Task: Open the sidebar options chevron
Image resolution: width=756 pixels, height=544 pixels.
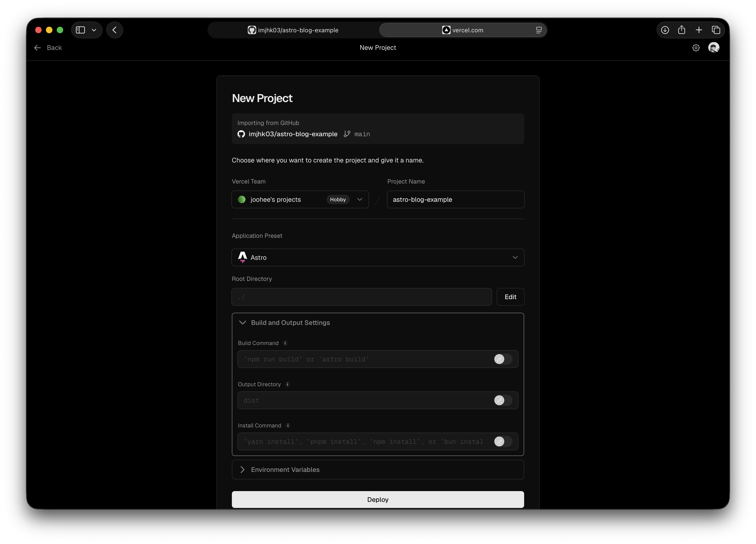Action: (94, 30)
